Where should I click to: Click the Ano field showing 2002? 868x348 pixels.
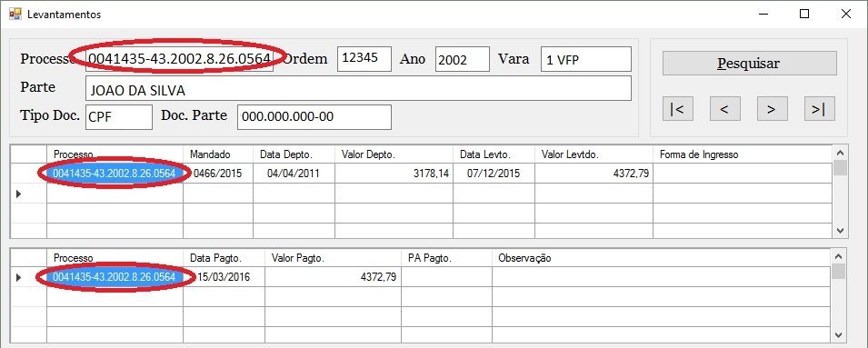tap(463, 59)
